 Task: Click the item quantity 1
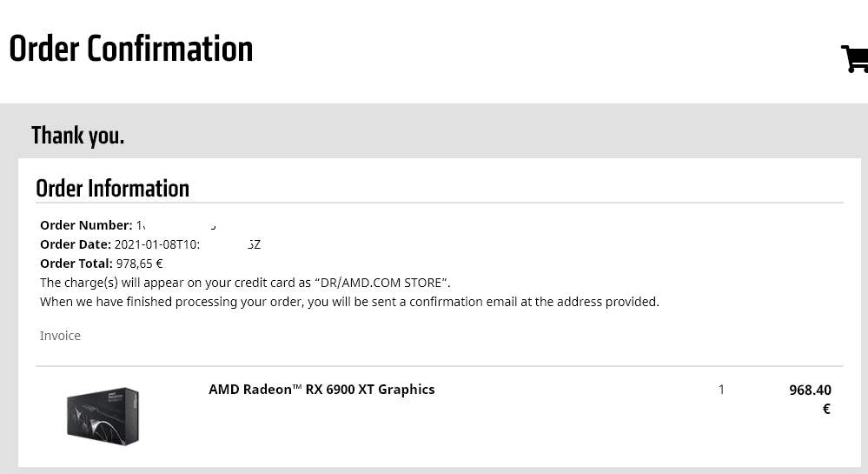[721, 390]
